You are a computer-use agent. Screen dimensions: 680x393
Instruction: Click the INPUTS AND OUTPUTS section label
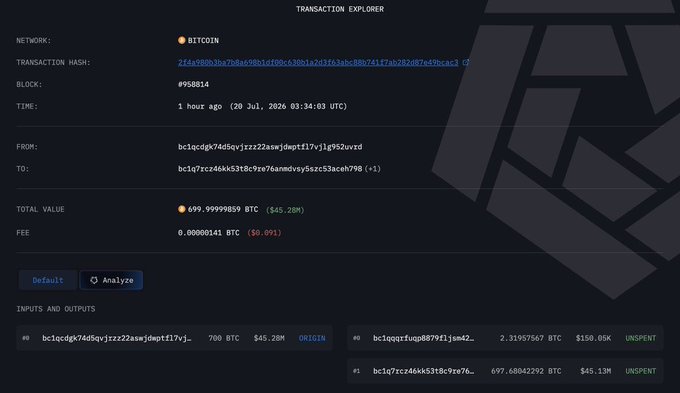coord(56,309)
